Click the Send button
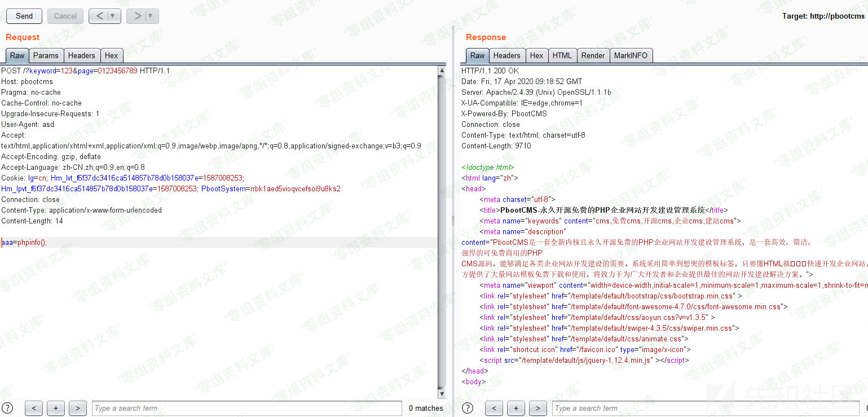This screenshot has width=868, height=417. coord(24,16)
